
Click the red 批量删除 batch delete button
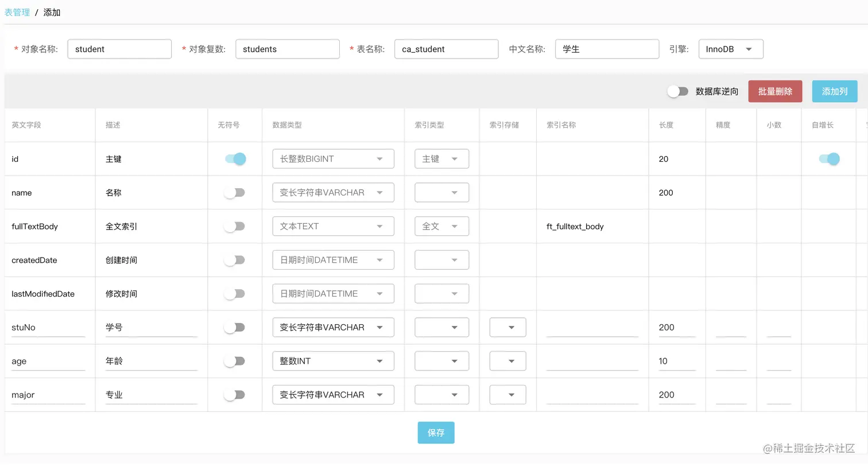tap(775, 91)
